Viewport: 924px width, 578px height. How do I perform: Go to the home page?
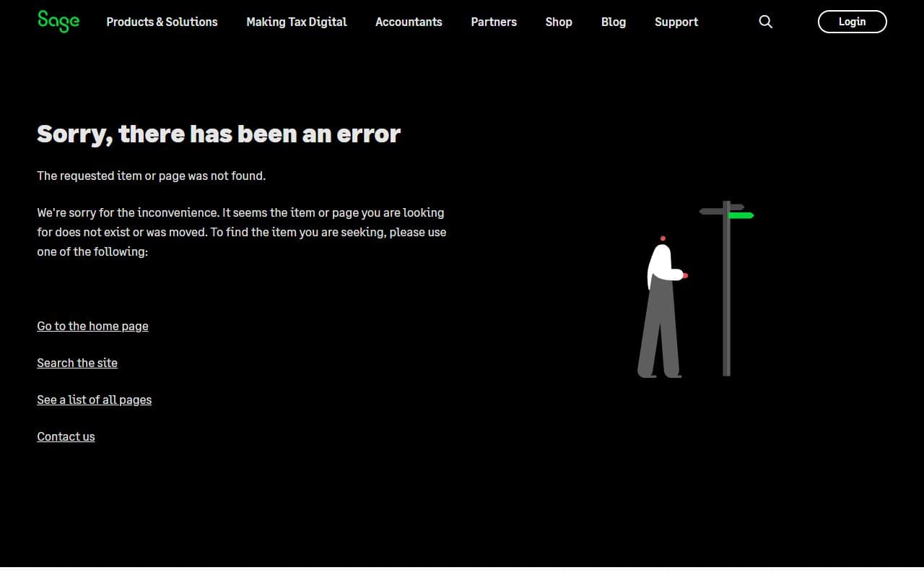coord(92,326)
